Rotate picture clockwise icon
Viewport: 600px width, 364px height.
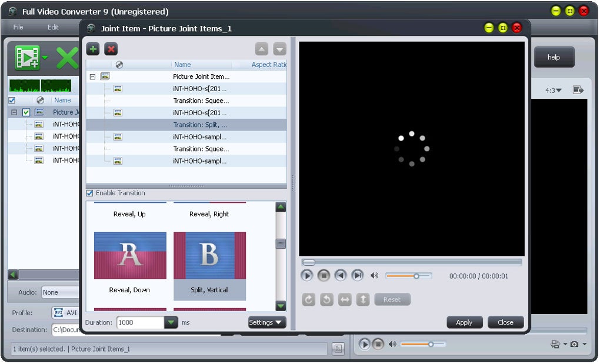pos(308,299)
